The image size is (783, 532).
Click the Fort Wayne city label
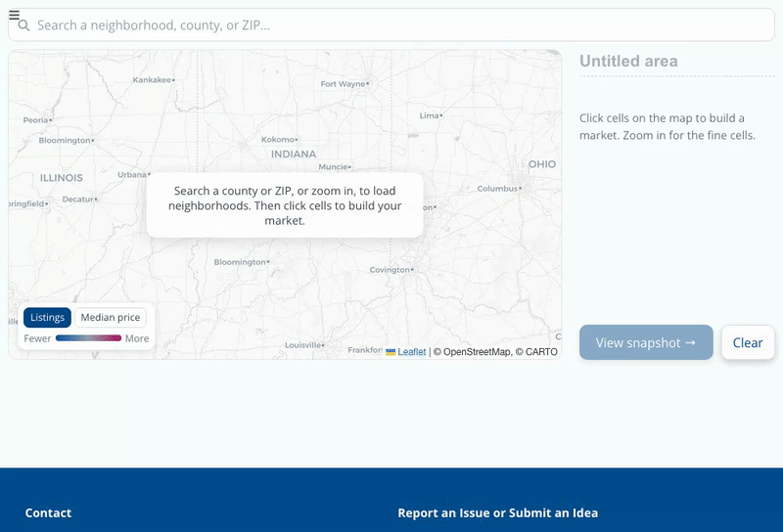344,84
